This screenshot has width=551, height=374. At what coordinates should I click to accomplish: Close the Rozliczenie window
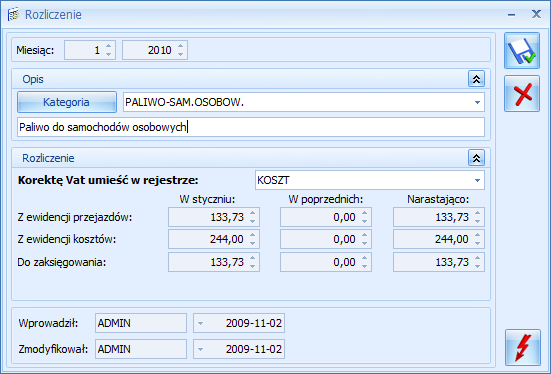click(x=536, y=14)
